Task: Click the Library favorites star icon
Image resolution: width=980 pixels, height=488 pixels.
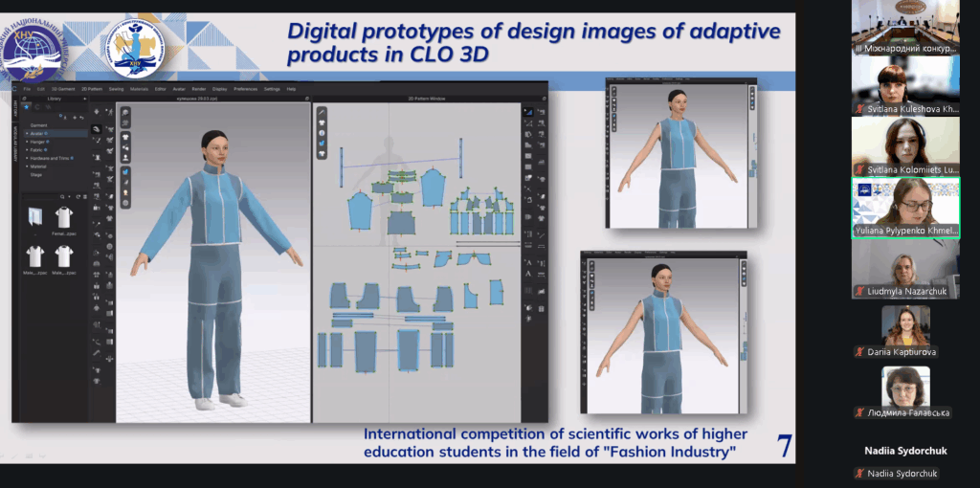Action: (x=27, y=107)
